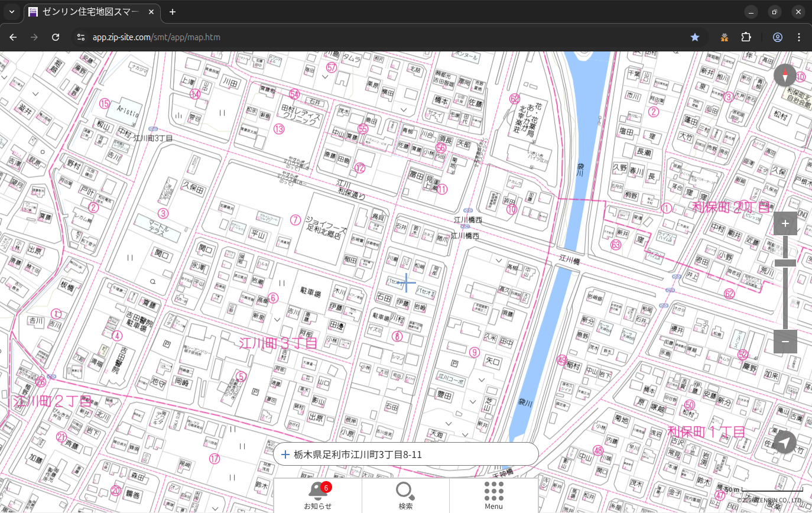
Task: Zoom in with the plus button
Action: click(x=785, y=223)
